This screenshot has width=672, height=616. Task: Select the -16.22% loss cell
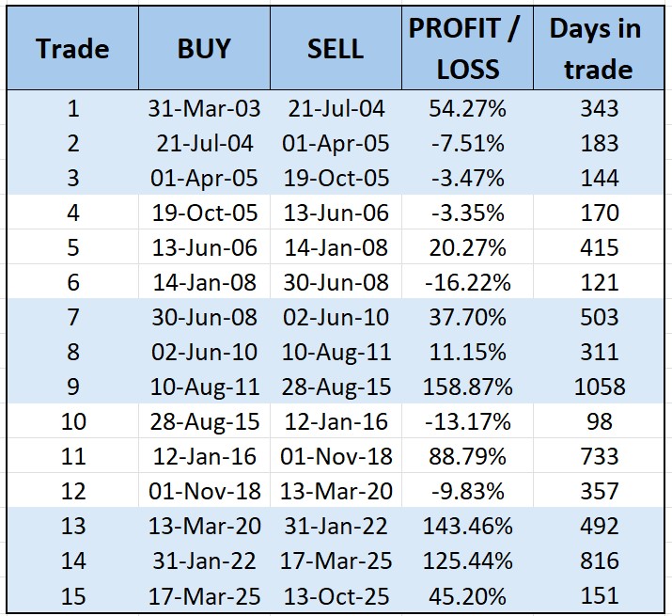(468, 282)
